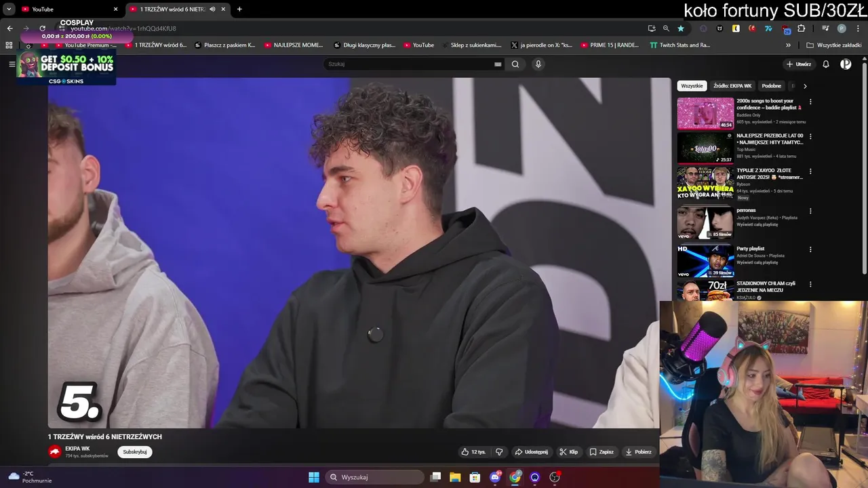
Task: Select the Wszystkie filter chip
Action: [692, 86]
